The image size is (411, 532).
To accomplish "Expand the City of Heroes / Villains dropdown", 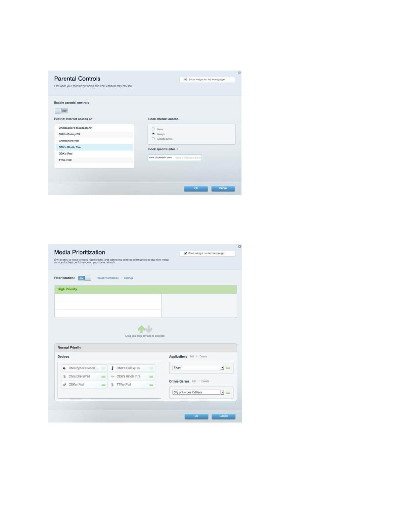I will point(222,392).
